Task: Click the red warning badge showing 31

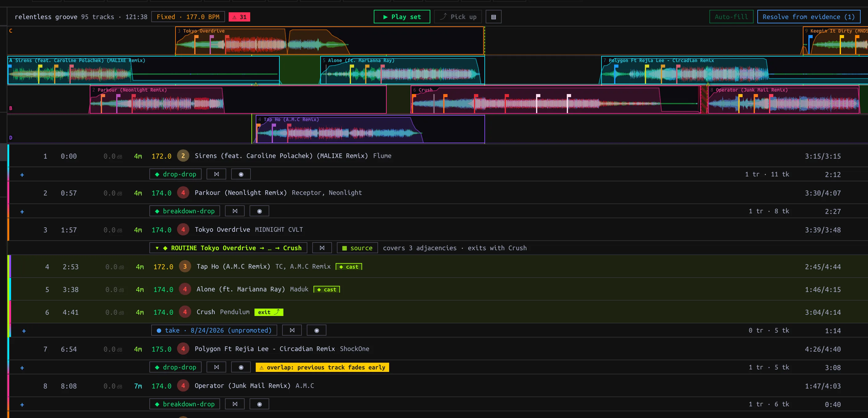Action: (x=239, y=17)
